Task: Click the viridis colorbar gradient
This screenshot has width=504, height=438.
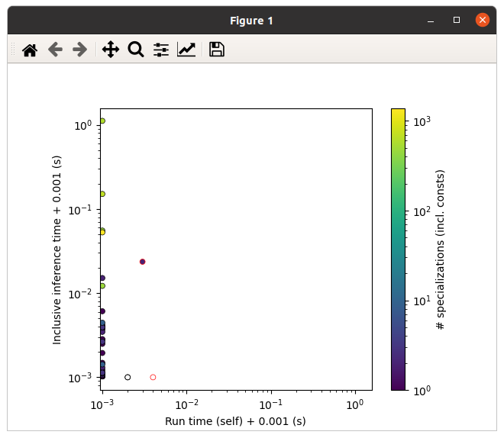Action: tap(398, 250)
